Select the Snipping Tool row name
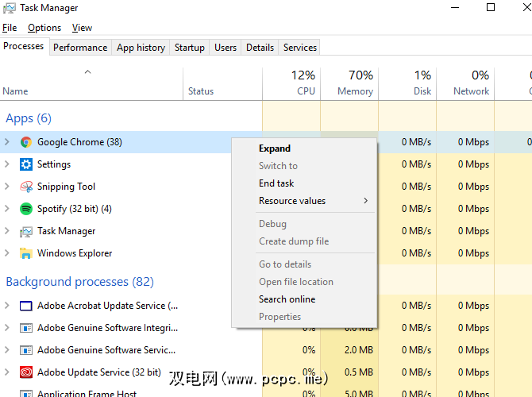 point(66,187)
